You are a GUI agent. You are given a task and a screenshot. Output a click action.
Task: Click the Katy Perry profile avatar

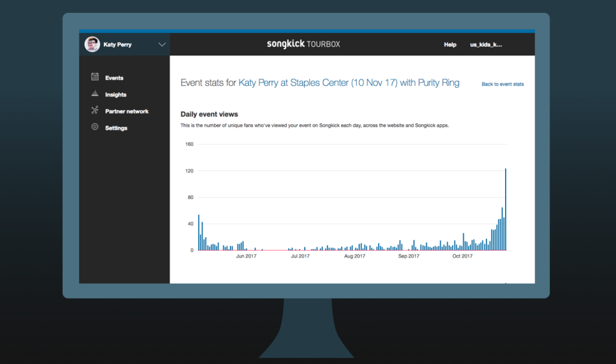pos(92,44)
